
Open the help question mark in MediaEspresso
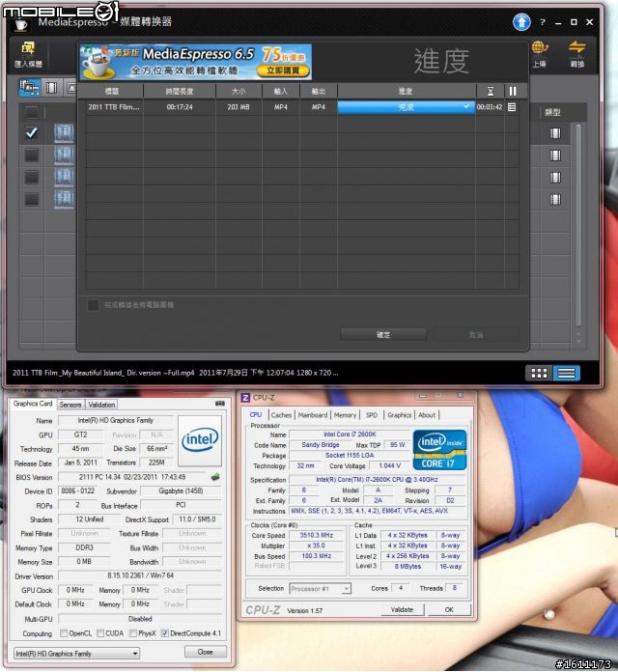(543, 22)
